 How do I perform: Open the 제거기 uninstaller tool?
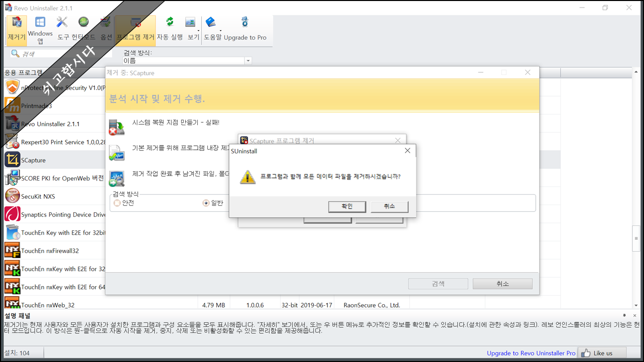(17, 30)
